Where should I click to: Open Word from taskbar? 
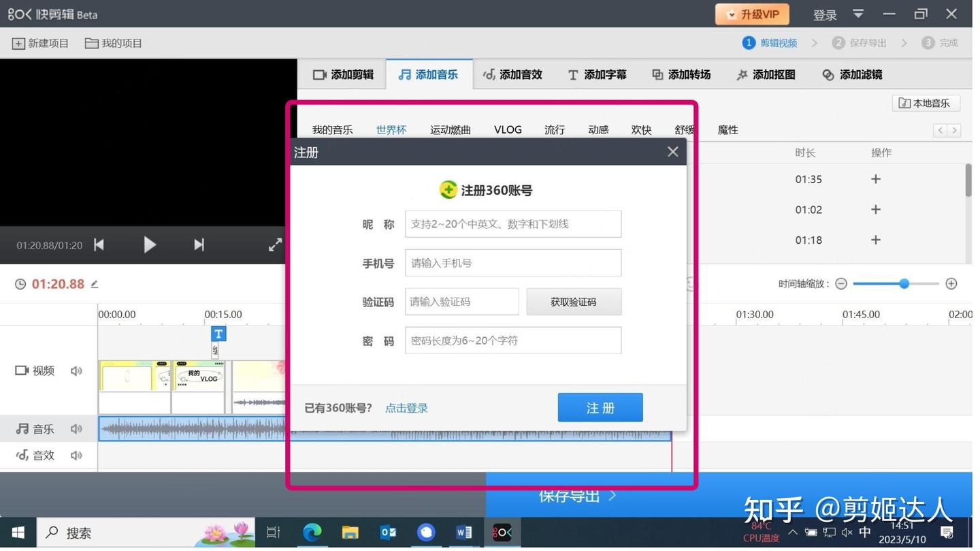click(464, 533)
